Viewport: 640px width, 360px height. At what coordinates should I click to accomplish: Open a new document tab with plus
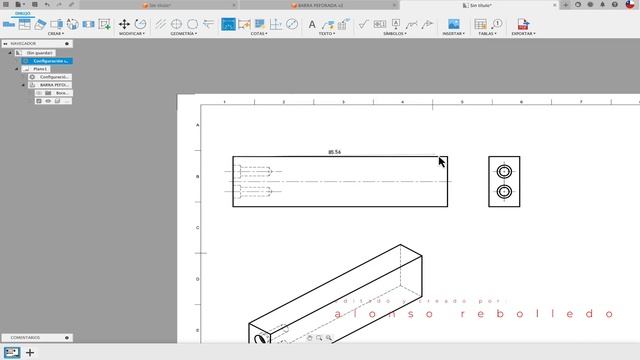565,5
